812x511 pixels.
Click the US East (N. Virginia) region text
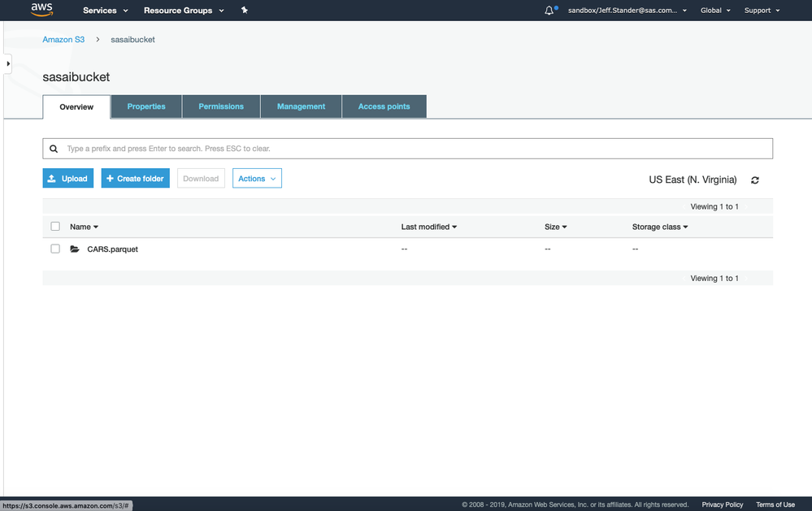click(693, 180)
